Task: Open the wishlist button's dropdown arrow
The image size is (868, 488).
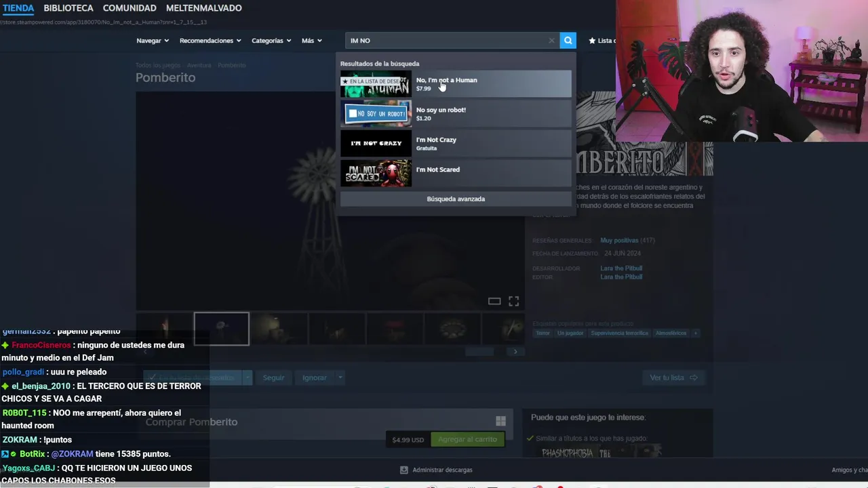Action: click(x=248, y=378)
